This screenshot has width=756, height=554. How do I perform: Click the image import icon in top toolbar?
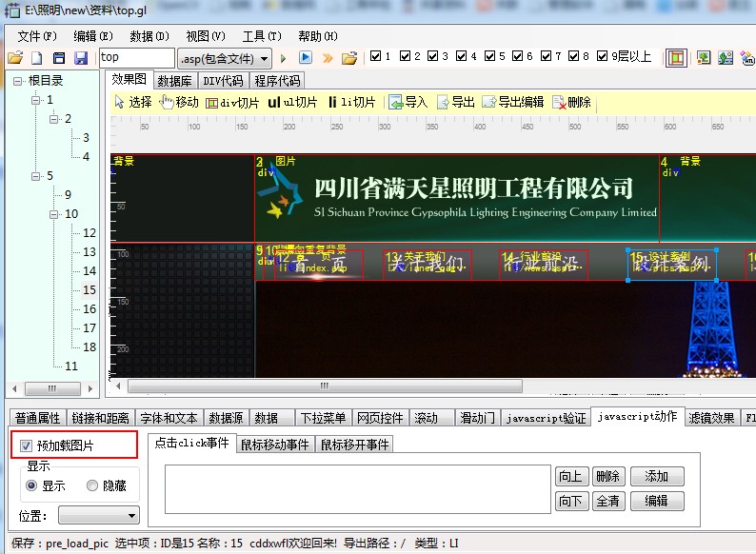pyautogui.click(x=704, y=58)
